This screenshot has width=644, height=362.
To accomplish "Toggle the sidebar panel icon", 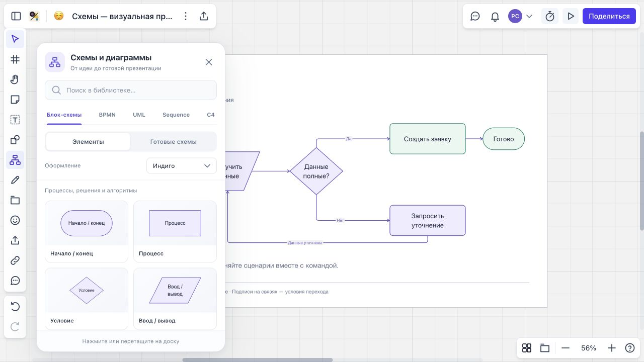I will (x=16, y=16).
